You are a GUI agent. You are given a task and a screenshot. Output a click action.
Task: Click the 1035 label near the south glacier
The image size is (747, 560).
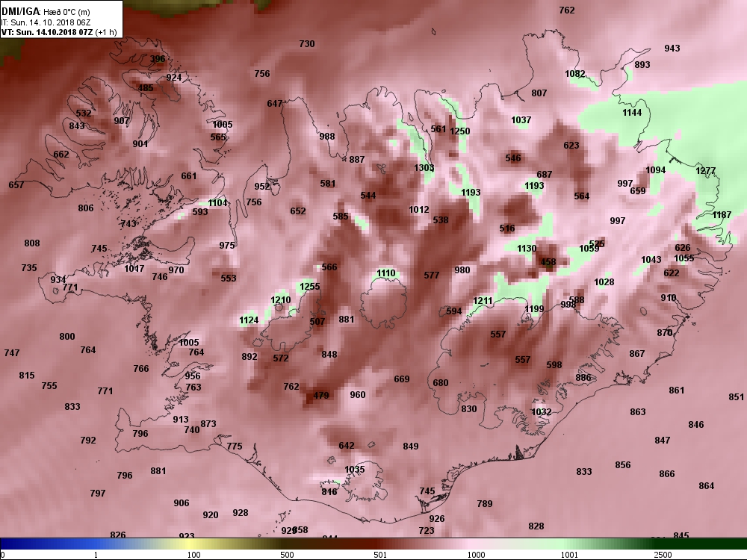[x=354, y=470]
